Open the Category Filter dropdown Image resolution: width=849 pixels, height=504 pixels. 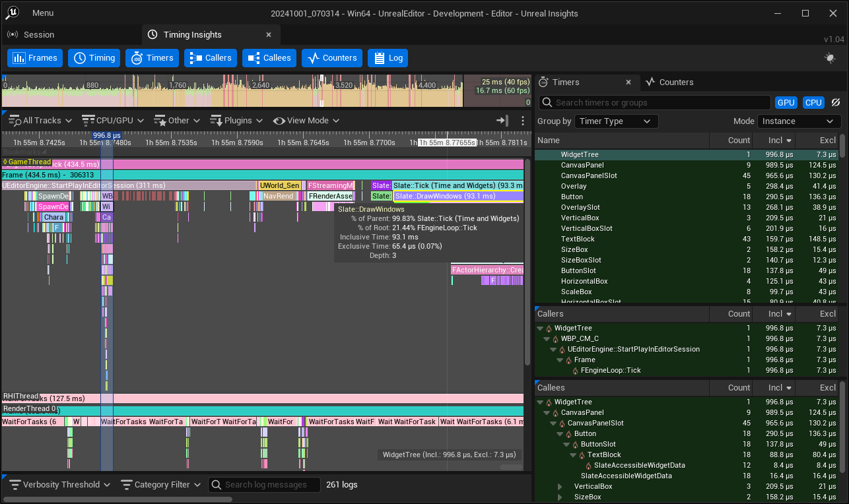[161, 485]
